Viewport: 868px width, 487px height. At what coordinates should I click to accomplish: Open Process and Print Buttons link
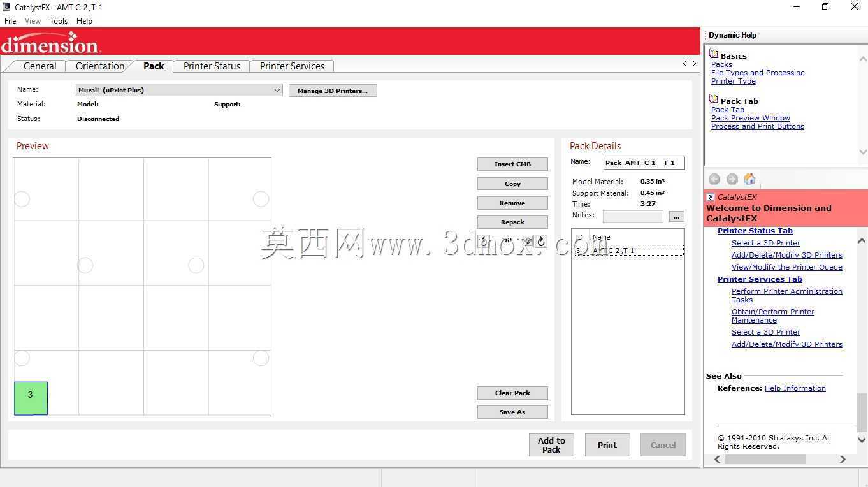(758, 126)
